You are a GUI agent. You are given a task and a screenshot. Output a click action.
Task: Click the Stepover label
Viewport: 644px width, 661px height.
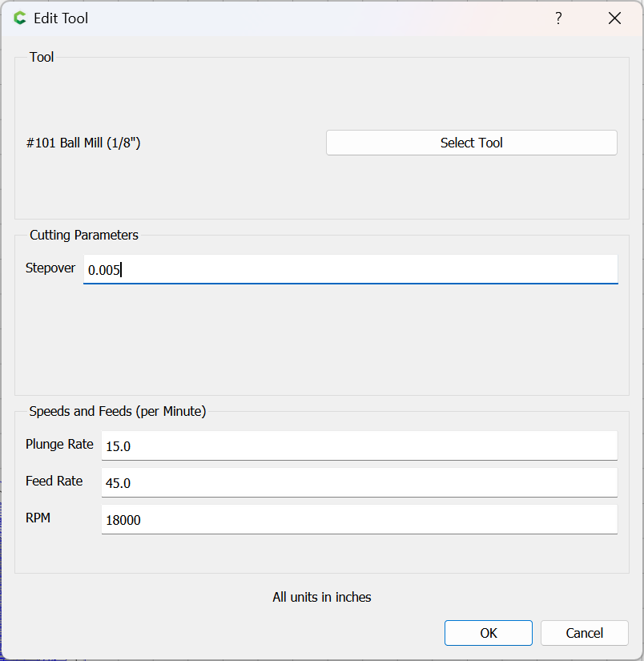pos(50,268)
